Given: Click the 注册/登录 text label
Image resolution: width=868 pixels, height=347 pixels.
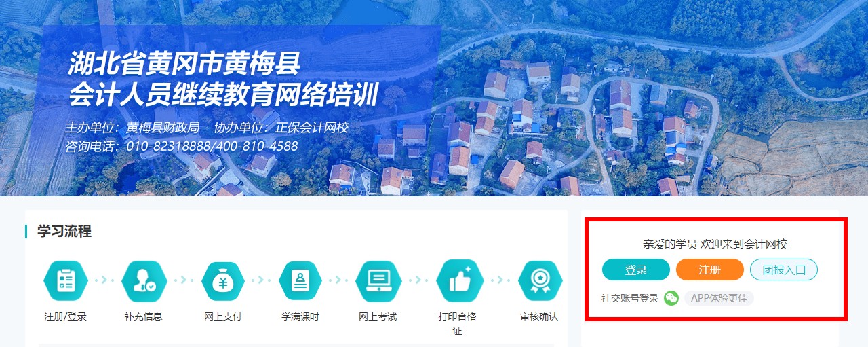Looking at the screenshot, I should coord(66,316).
